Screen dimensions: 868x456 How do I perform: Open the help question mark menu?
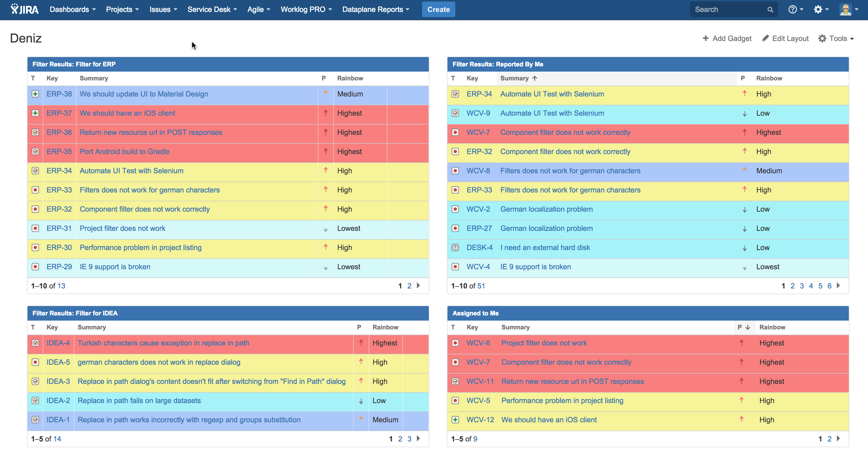click(x=792, y=9)
